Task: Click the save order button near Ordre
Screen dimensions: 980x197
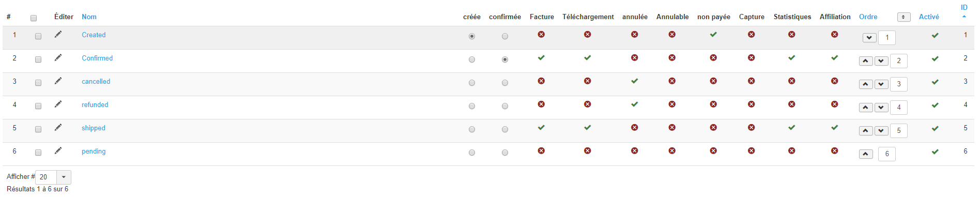Action: (x=904, y=17)
